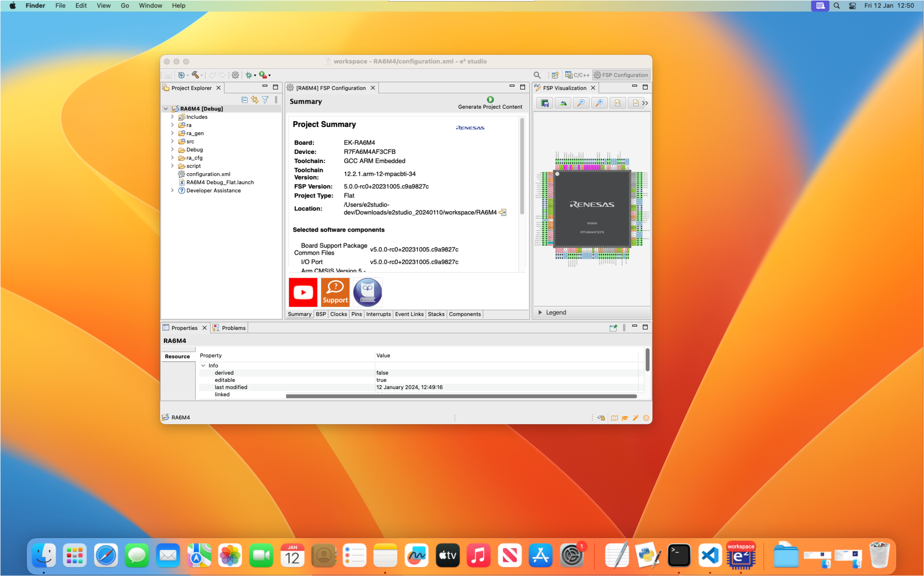The height and width of the screenshot is (576, 924).
Task: Expand the ra_cfg folder
Action: [x=172, y=158]
